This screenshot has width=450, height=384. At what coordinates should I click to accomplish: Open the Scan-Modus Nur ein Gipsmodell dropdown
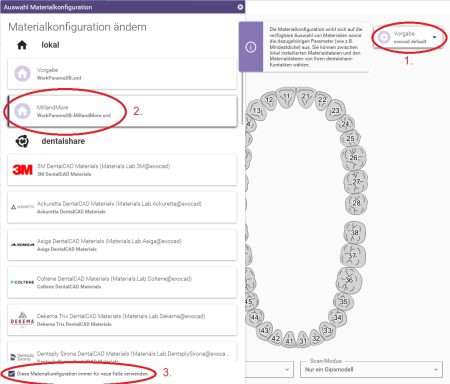pos(371,369)
